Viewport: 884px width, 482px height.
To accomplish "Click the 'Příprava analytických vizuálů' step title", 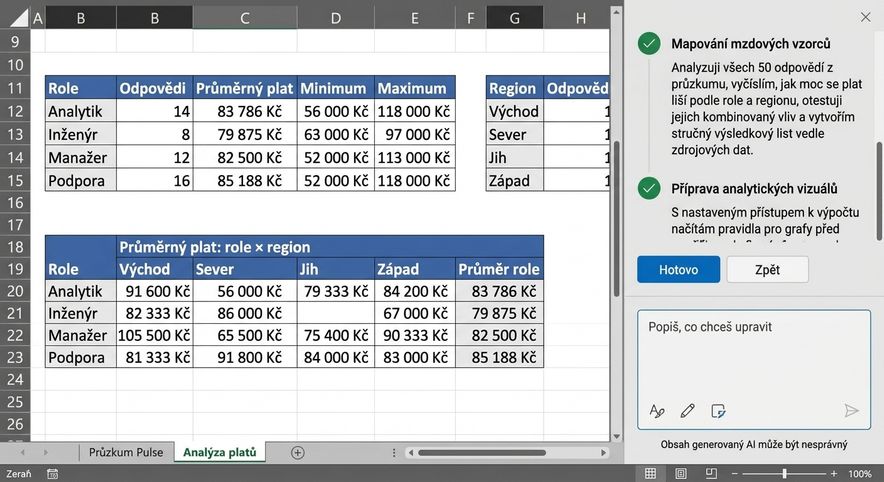I will tap(754, 189).
